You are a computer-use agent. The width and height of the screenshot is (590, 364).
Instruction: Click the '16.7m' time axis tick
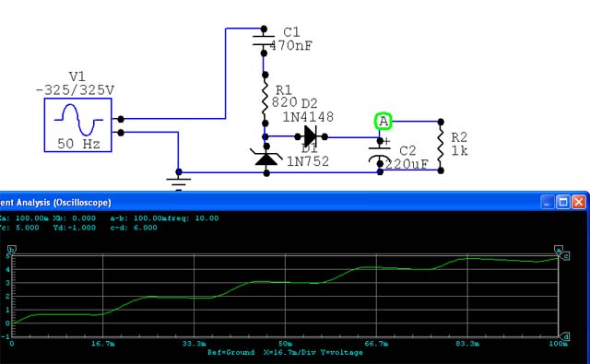pos(102,344)
